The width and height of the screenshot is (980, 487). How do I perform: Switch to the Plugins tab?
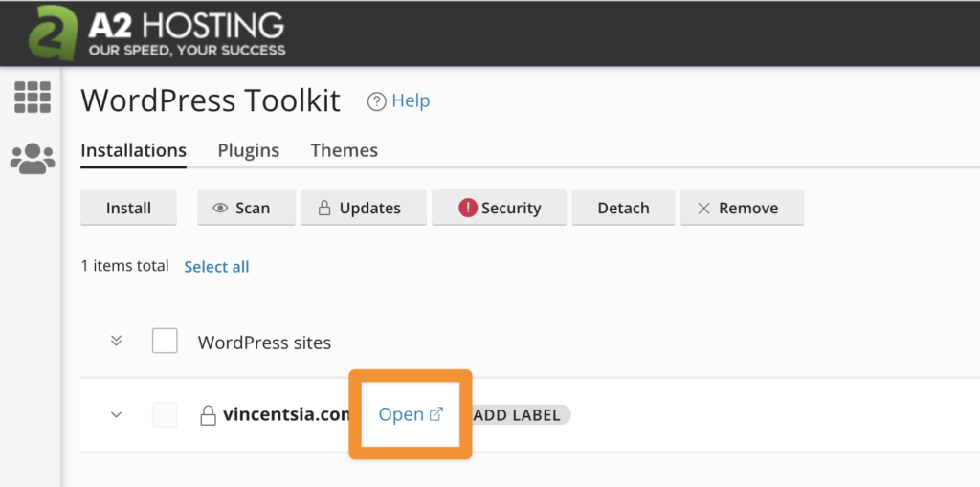point(249,150)
